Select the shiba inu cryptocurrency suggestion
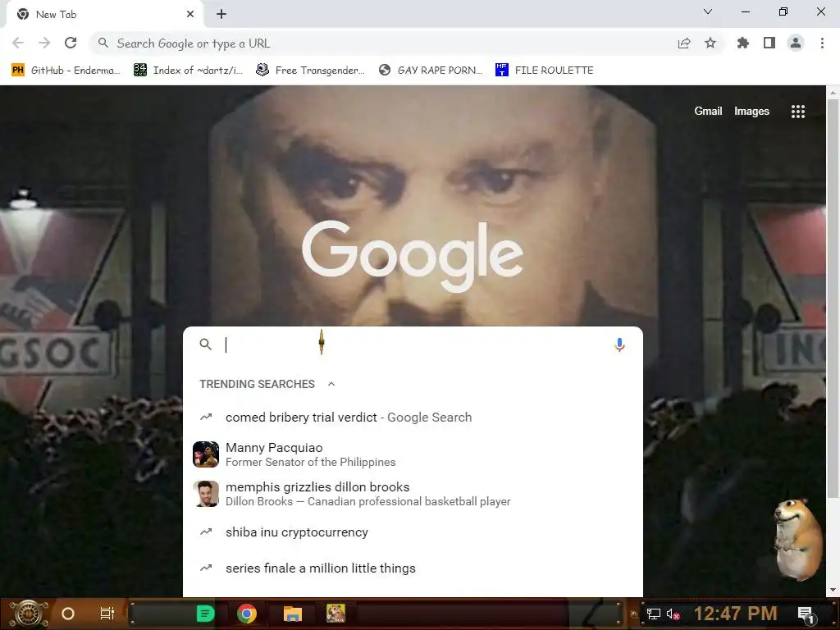The height and width of the screenshot is (630, 840). 413,532
